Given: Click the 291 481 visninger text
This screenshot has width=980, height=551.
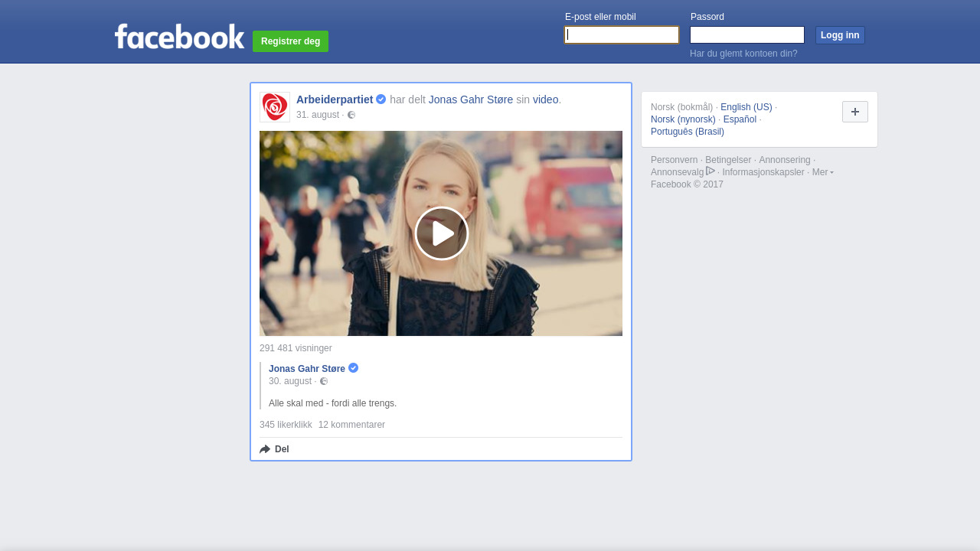Looking at the screenshot, I should pos(296,348).
